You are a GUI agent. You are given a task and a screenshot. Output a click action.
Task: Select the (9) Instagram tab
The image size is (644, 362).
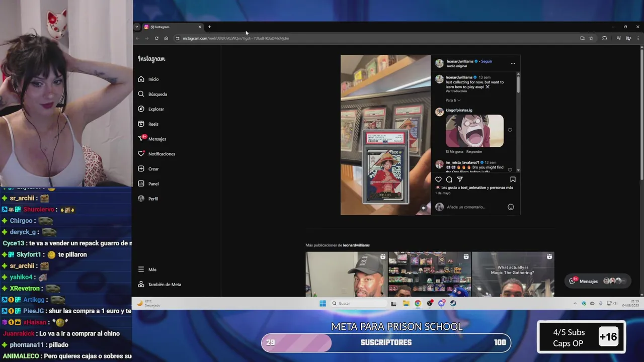pos(172,27)
